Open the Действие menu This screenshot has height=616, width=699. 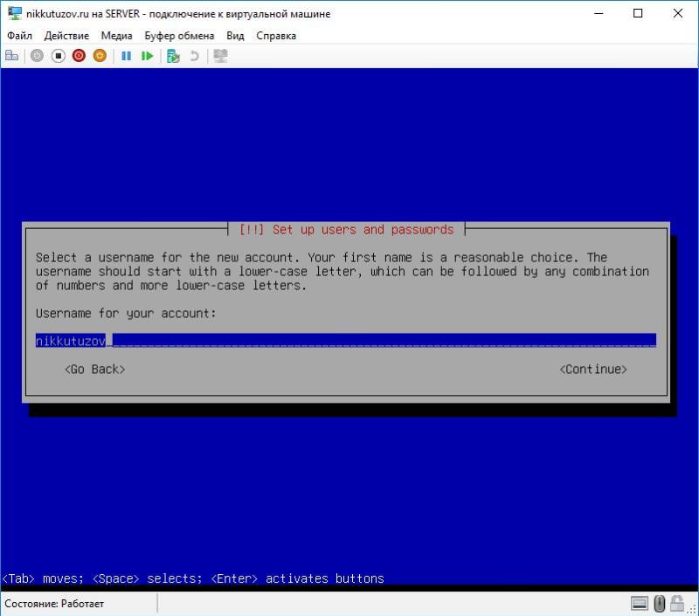click(x=66, y=36)
